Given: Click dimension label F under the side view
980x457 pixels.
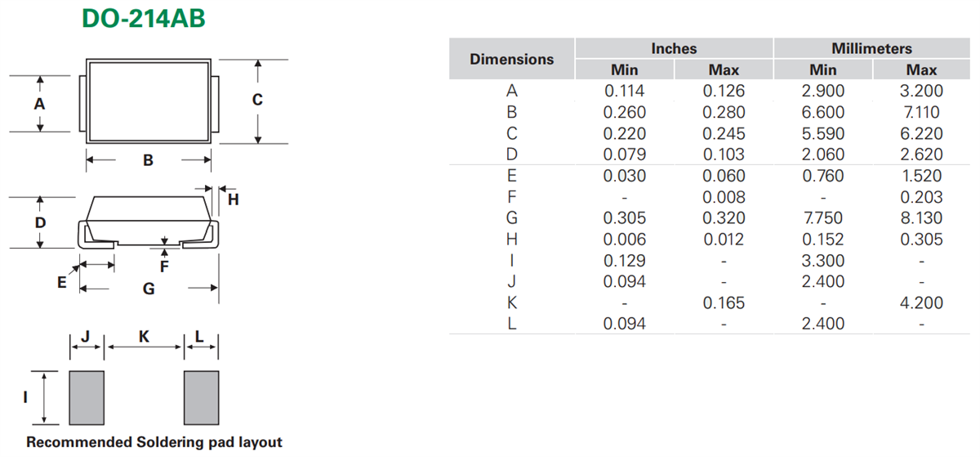Looking at the screenshot, I should (164, 266).
